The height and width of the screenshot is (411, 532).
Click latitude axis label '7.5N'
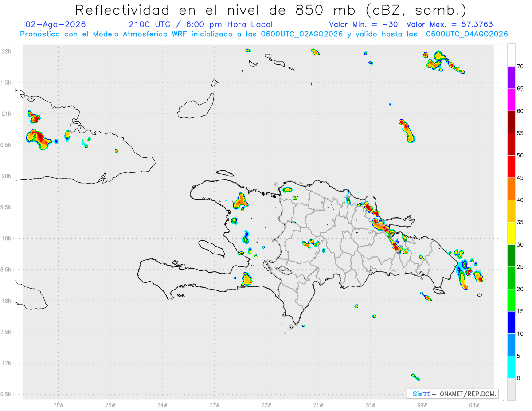(x=7, y=332)
